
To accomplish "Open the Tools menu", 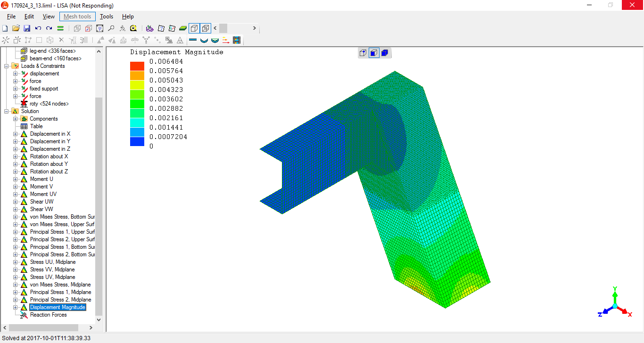I will [x=107, y=16].
